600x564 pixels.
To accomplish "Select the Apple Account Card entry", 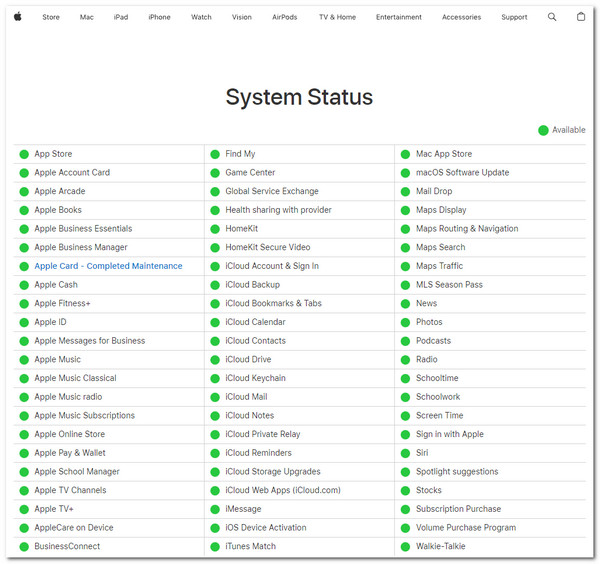I will [x=72, y=173].
